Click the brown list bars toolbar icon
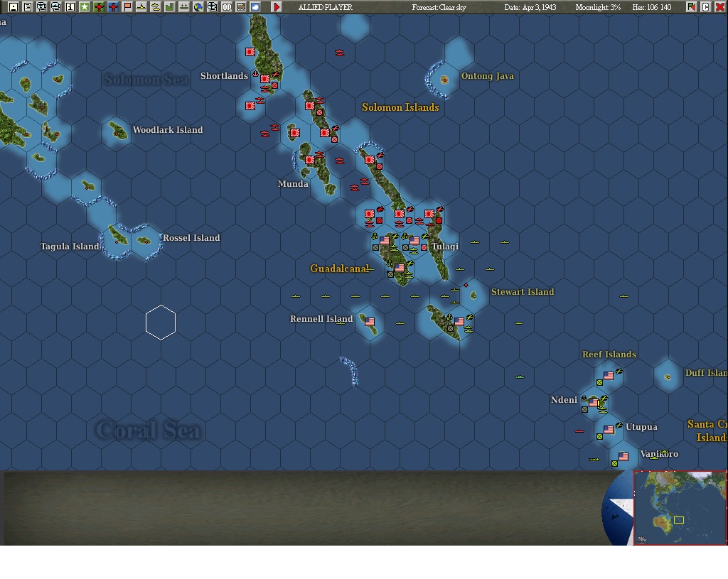This screenshot has width=728, height=579. pos(241,7)
